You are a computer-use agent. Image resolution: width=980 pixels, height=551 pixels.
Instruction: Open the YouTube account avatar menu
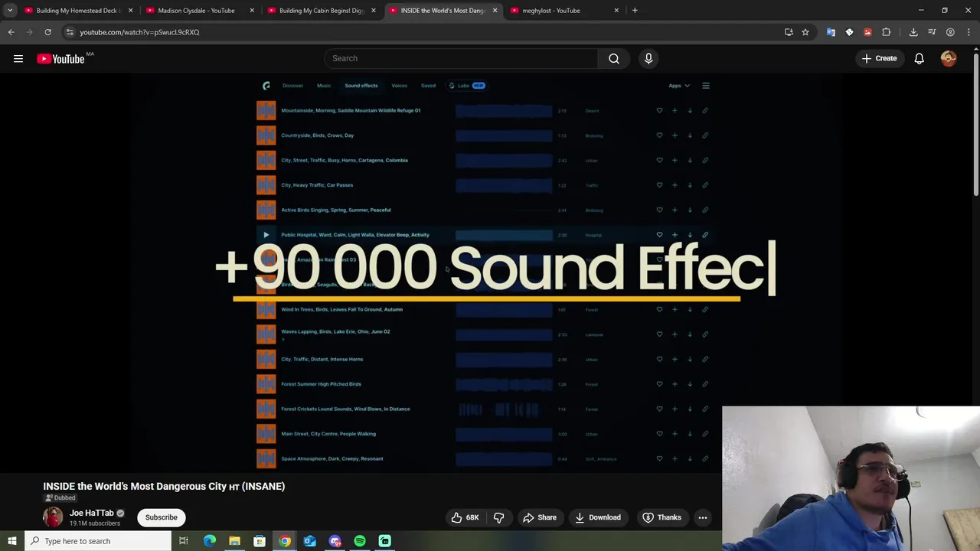coord(949,58)
